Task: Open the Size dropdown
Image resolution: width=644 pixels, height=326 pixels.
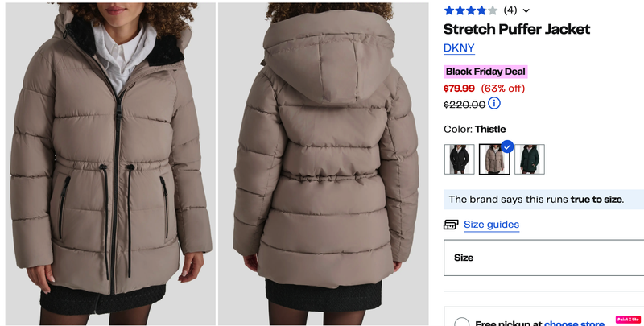Action: (544, 258)
